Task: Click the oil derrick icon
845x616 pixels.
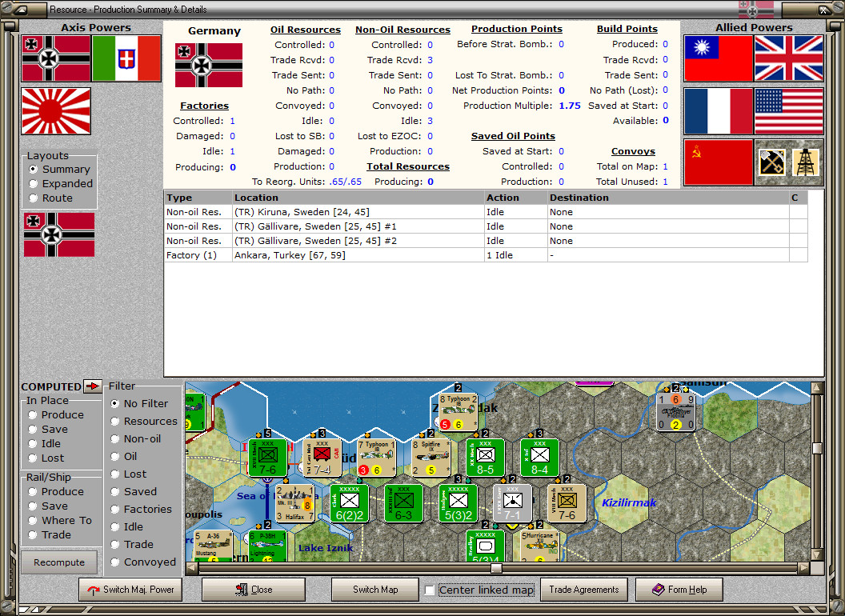Action: (806, 162)
